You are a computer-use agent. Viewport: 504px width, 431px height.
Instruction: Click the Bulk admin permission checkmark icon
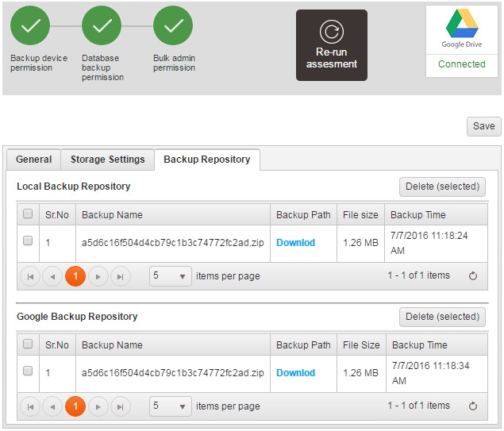(x=173, y=26)
